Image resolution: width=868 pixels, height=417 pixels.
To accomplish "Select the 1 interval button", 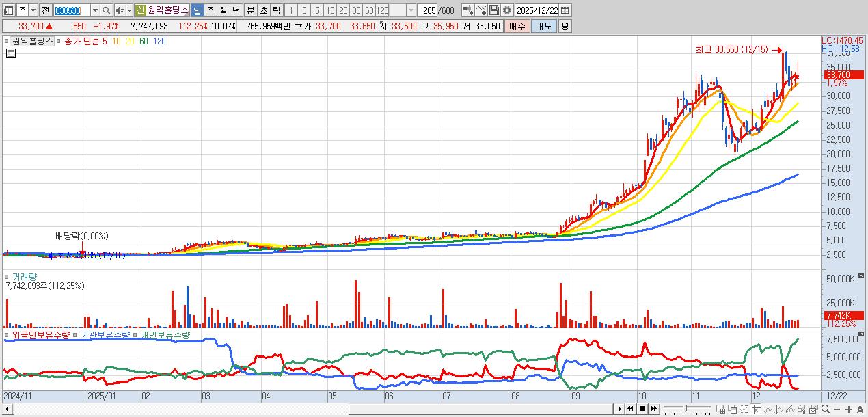I will pyautogui.click(x=290, y=10).
